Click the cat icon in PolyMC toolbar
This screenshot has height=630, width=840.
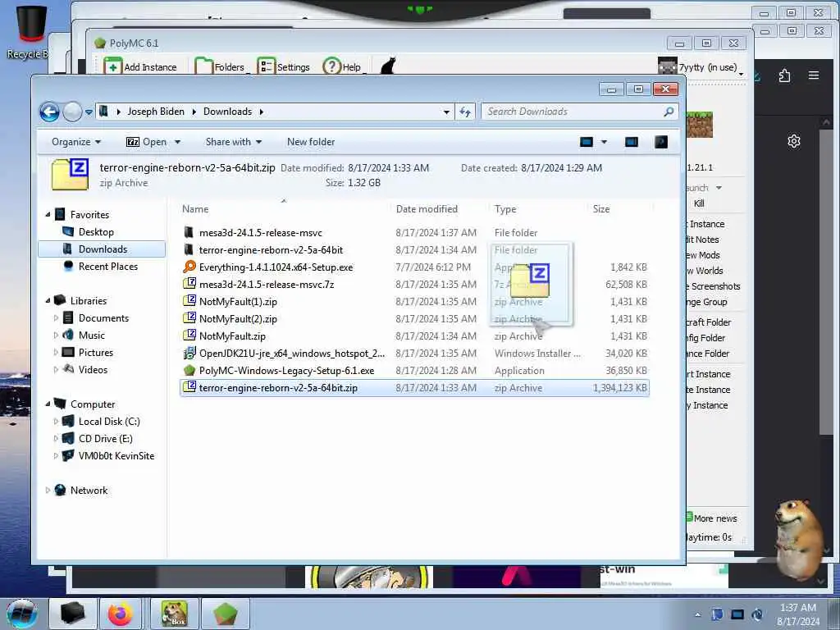pyautogui.click(x=388, y=66)
